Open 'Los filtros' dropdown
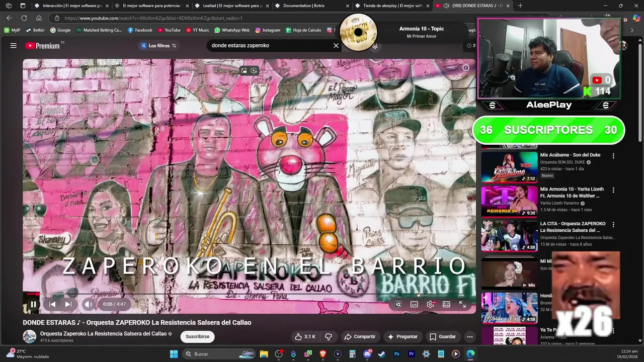The image size is (644, 362). coord(158,46)
